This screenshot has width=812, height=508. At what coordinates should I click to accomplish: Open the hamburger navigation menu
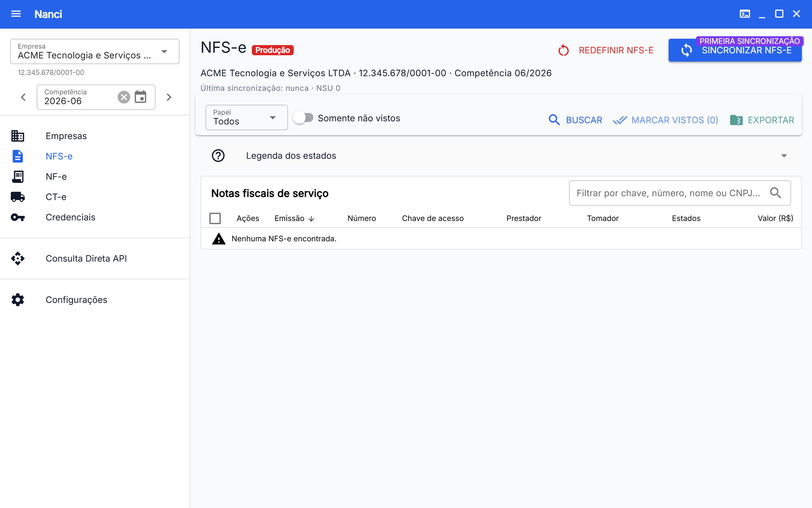[x=16, y=14]
